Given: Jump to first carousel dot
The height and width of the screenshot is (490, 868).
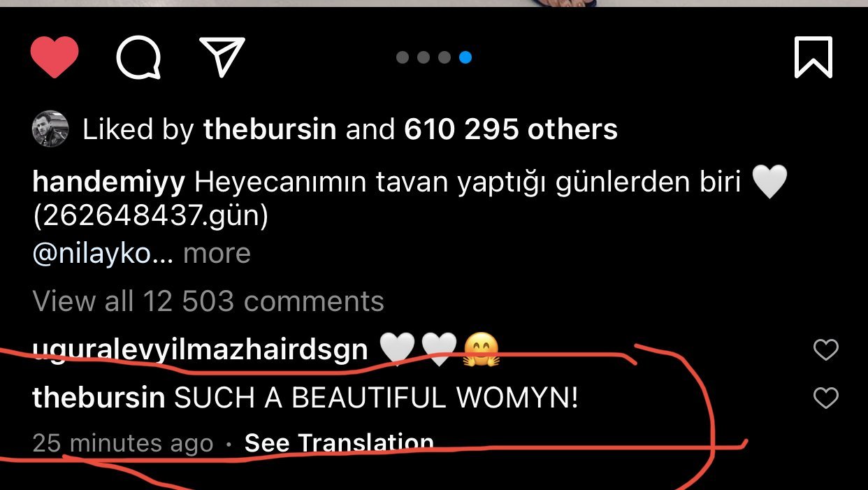Looking at the screenshot, I should click(x=403, y=57).
